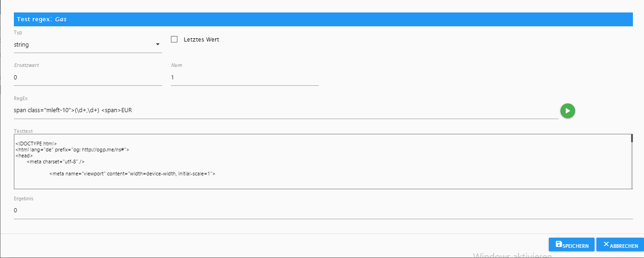Screen dimensions: 644x258
Task: Focus the Num input field
Action: [x=245, y=78]
